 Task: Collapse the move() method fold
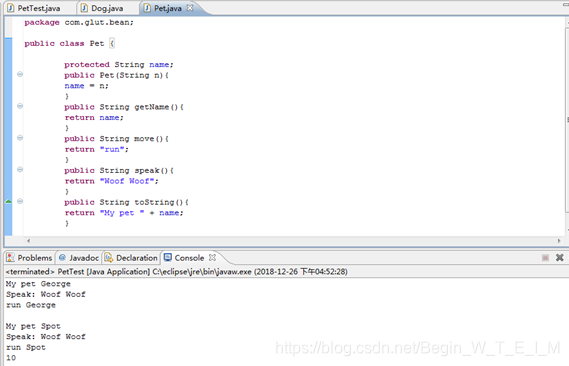pyautogui.click(x=20, y=138)
